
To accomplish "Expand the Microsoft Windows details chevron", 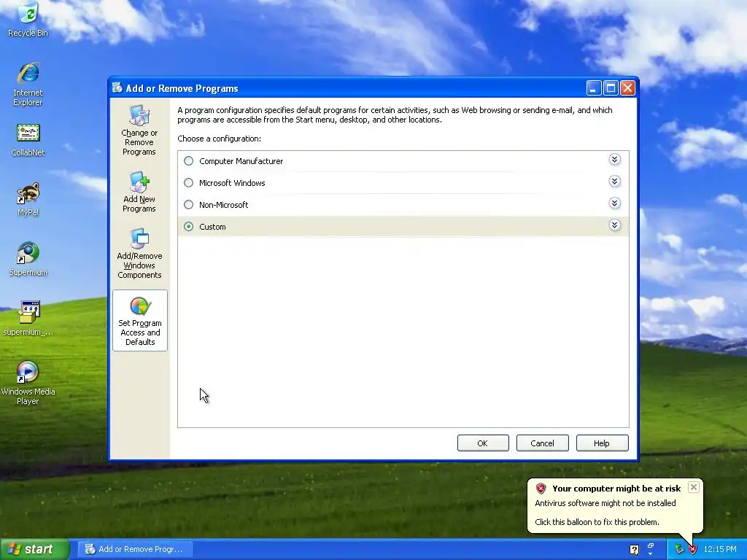I will (614, 182).
